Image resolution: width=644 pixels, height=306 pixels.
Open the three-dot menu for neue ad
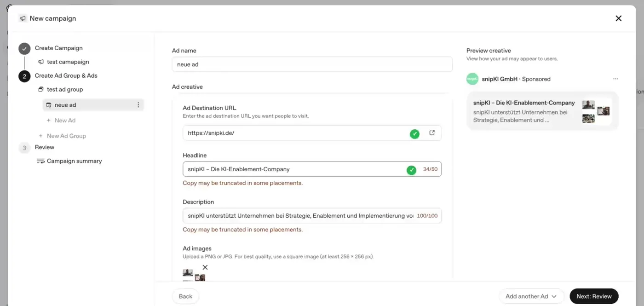coord(138,105)
